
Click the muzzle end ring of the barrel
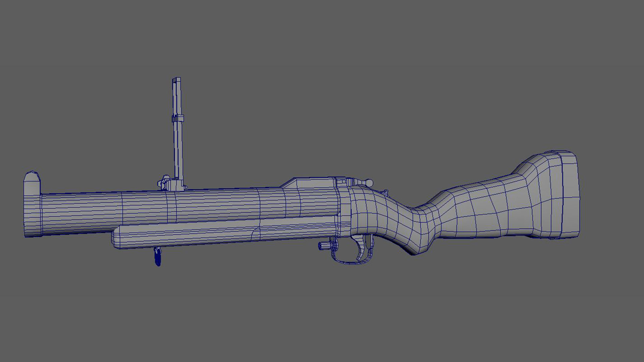coord(32,215)
